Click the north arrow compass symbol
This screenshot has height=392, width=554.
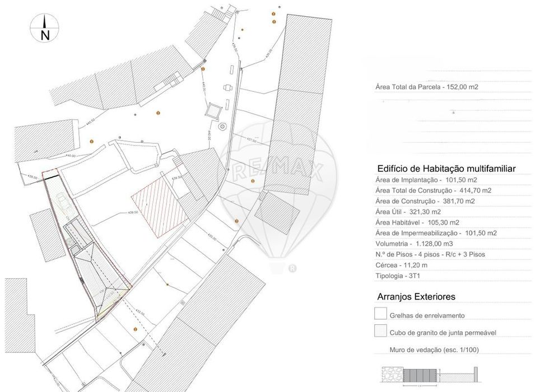[44, 28]
